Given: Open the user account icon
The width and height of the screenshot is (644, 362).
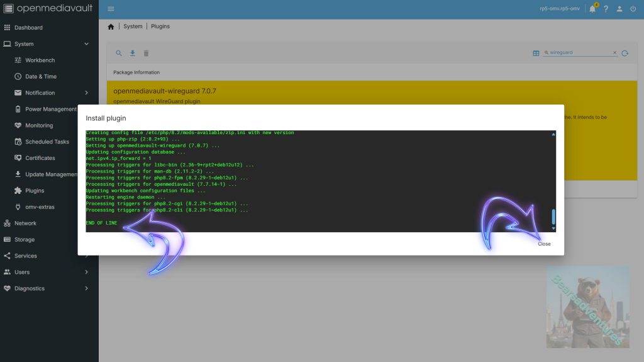Looking at the screenshot, I should coord(619,9).
